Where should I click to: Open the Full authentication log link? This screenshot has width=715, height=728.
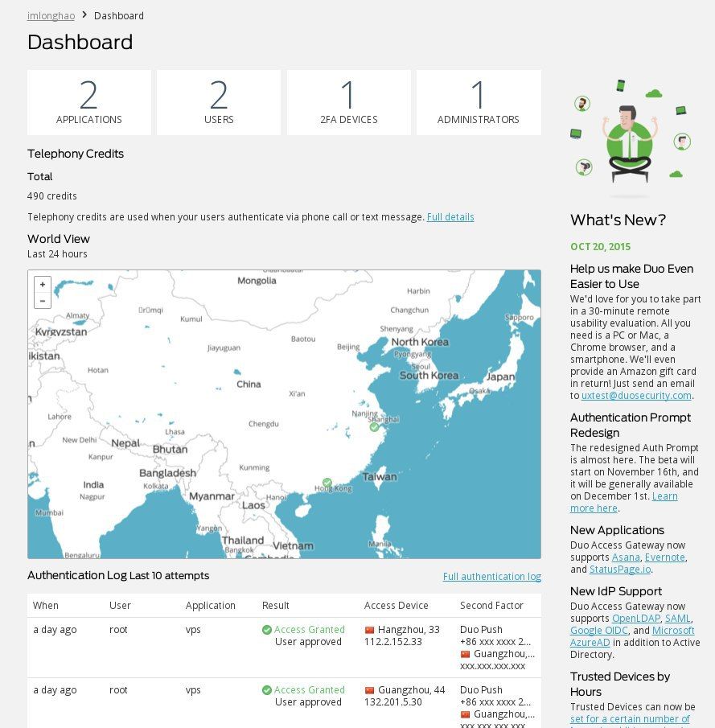(491, 577)
